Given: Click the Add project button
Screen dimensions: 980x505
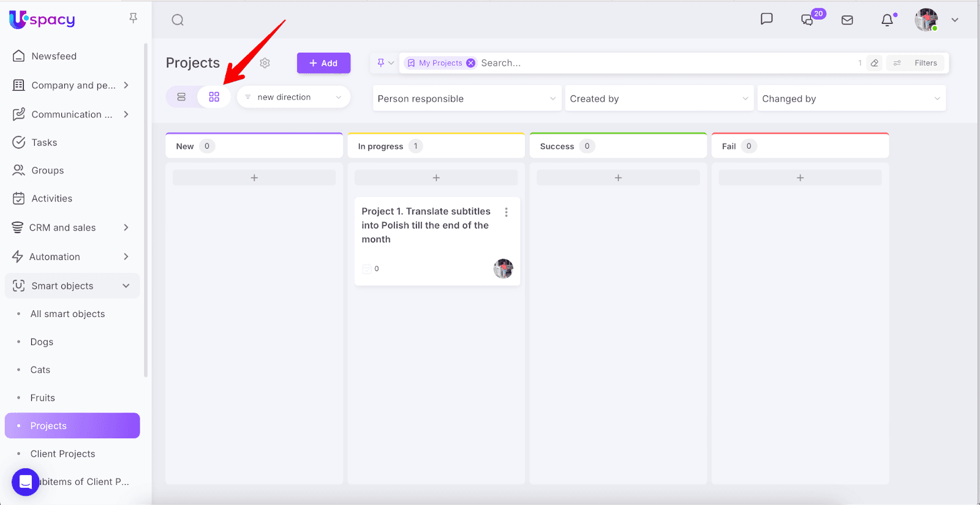Looking at the screenshot, I should pos(323,63).
